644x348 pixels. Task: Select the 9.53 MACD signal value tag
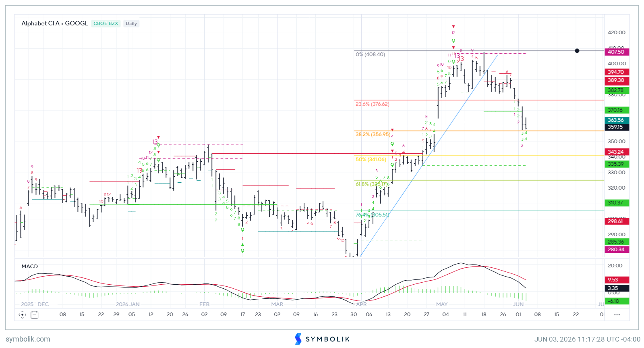(617, 280)
